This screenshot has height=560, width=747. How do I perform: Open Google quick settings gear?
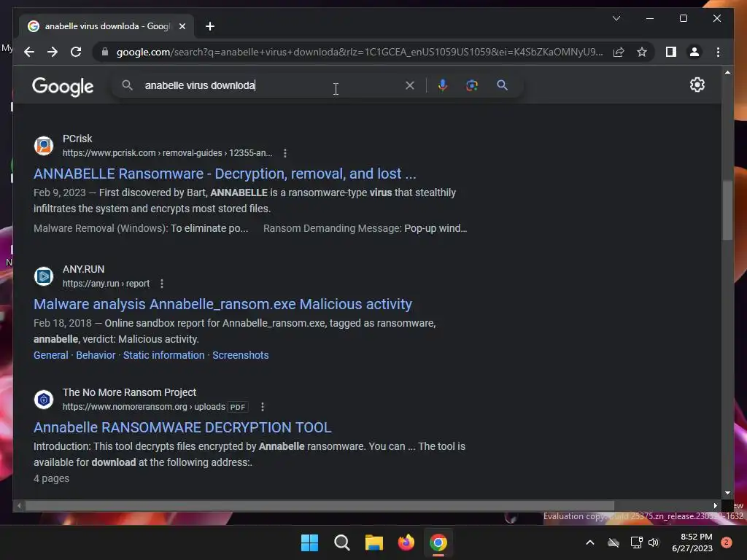coord(697,85)
